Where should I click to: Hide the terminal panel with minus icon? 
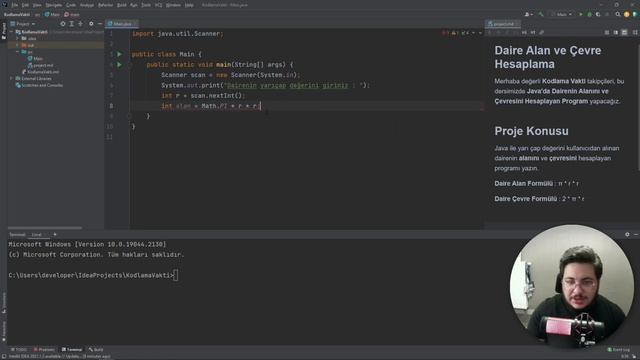pyautogui.click(x=636, y=235)
